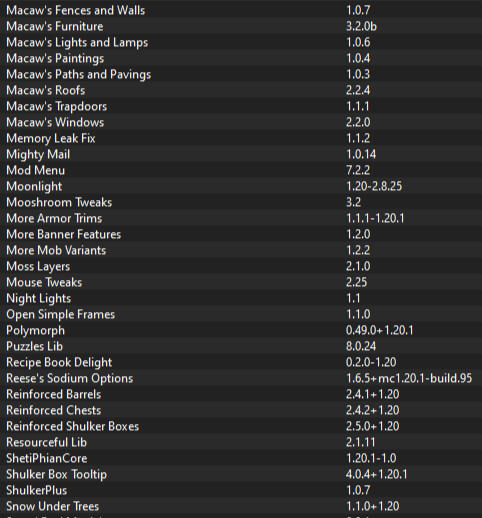Select Macaw's Paintings in the list
This screenshot has height=518, width=482.
click(x=241, y=58)
